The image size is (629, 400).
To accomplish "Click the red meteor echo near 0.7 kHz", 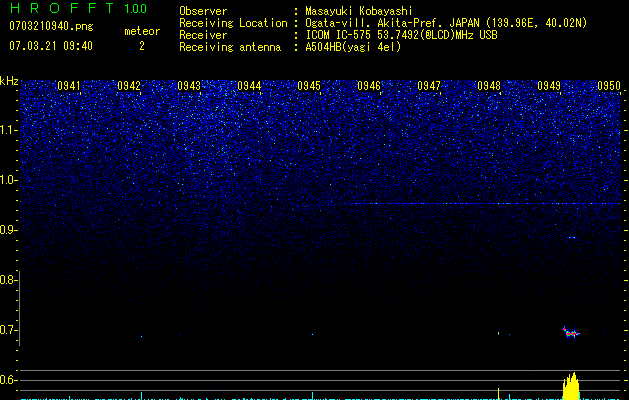I will pos(571,332).
